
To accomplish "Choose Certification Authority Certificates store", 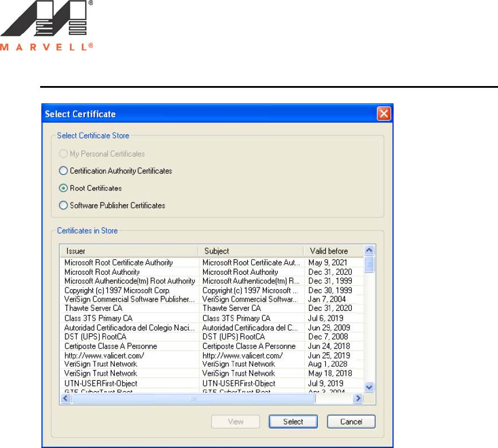I will point(115,171).
